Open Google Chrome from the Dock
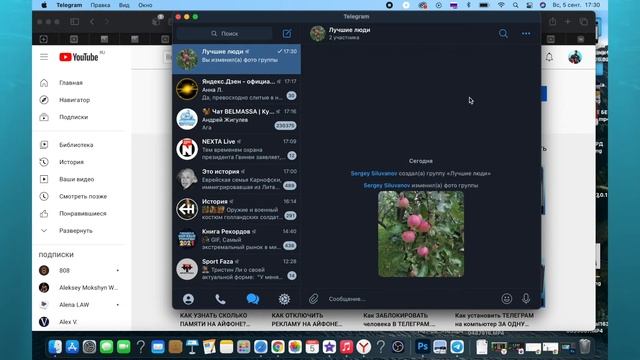640x360 pixels. [278, 347]
